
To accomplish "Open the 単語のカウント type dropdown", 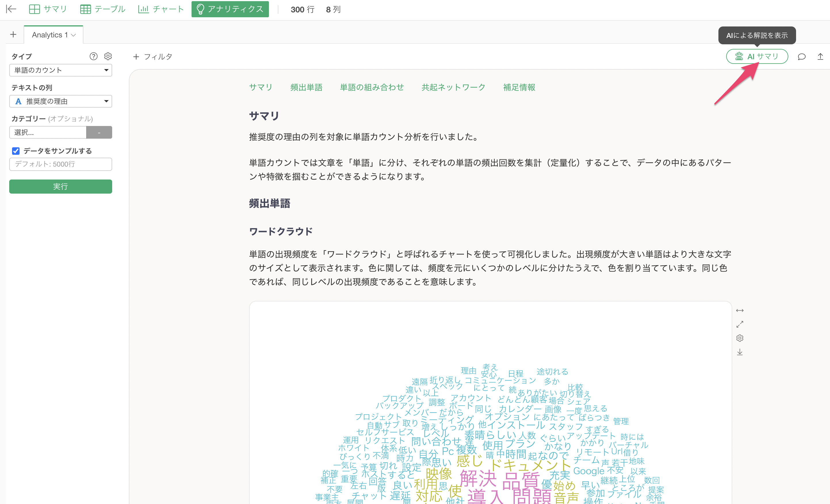I will tap(61, 70).
